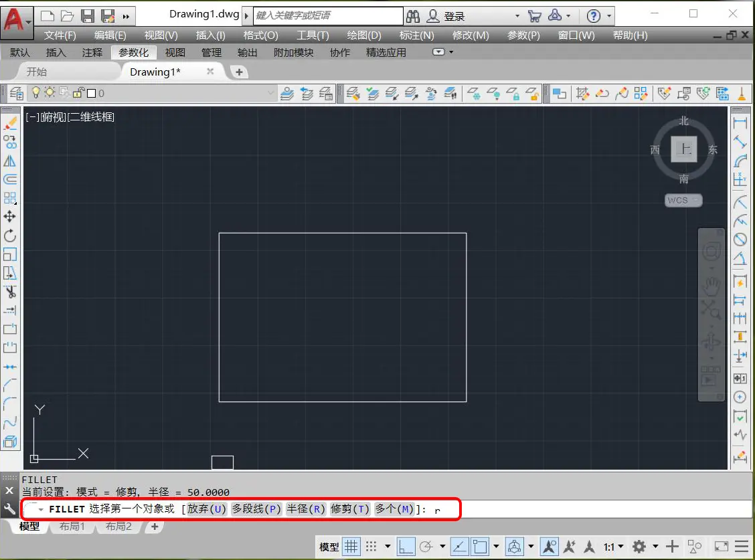Image resolution: width=755 pixels, height=560 pixels.
Task: Open the 编辑(E) menu
Action: tap(110, 35)
